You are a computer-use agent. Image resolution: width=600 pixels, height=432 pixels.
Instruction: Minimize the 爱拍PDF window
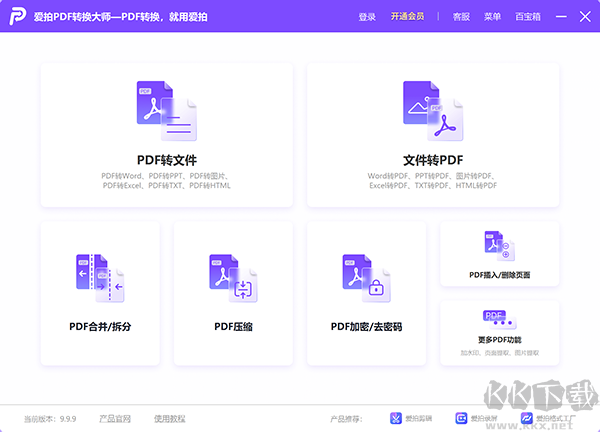(x=561, y=16)
